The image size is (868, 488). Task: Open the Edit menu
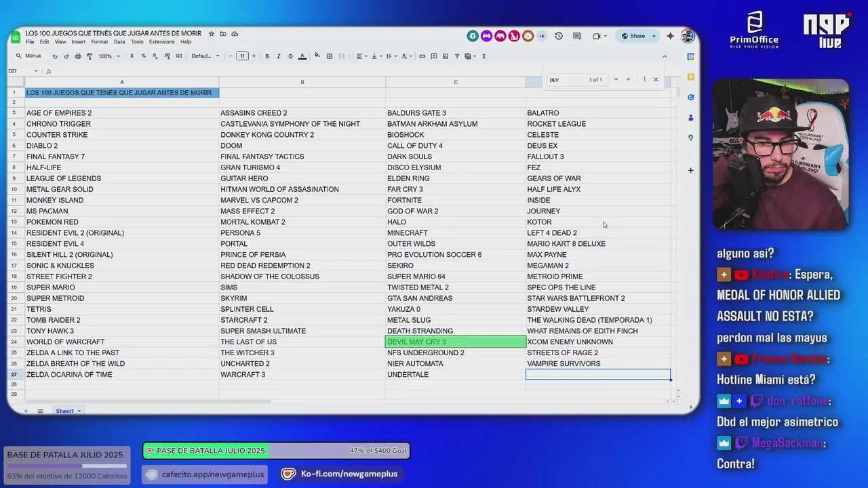pos(44,42)
